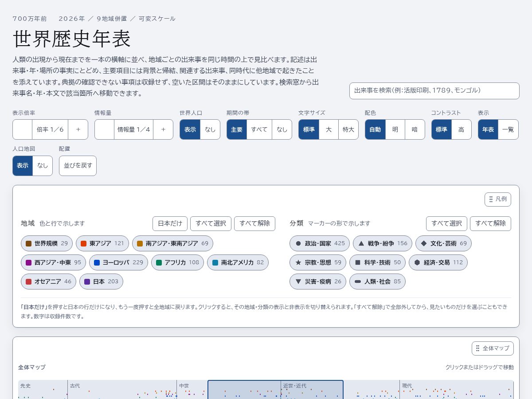Choose 標準 under コントラスト
Image resolution: width=532 pixels, height=399 pixels.
point(442,129)
